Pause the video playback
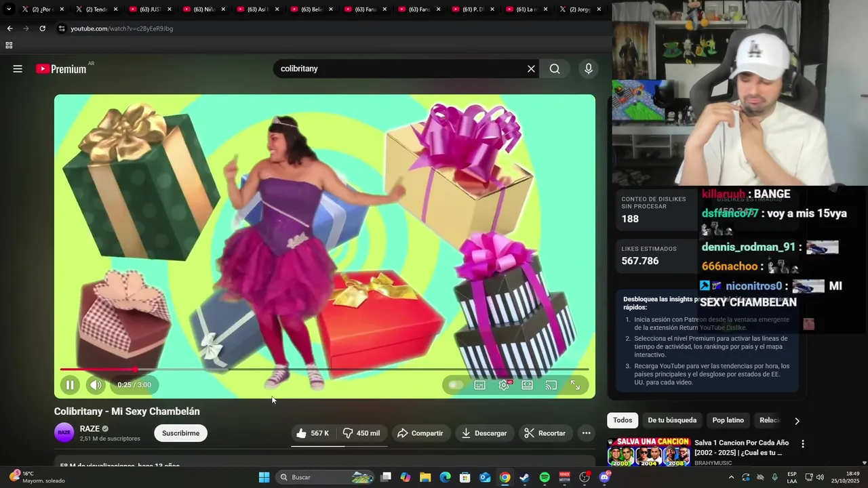 pyautogui.click(x=69, y=385)
